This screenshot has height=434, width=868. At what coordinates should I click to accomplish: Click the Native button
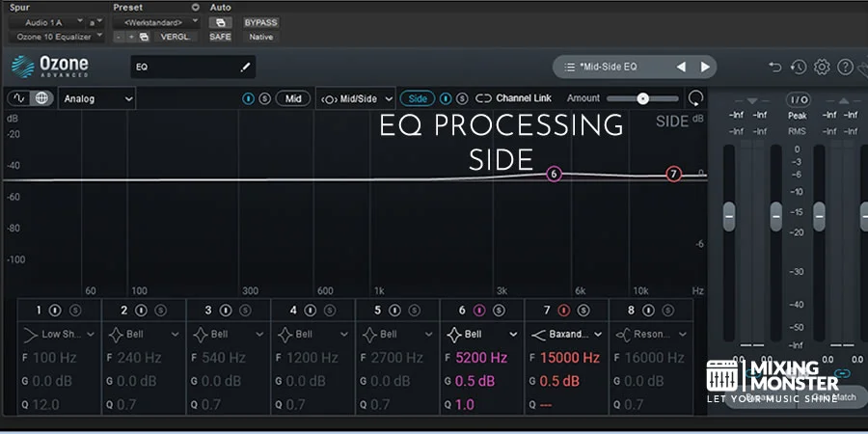coord(260,37)
